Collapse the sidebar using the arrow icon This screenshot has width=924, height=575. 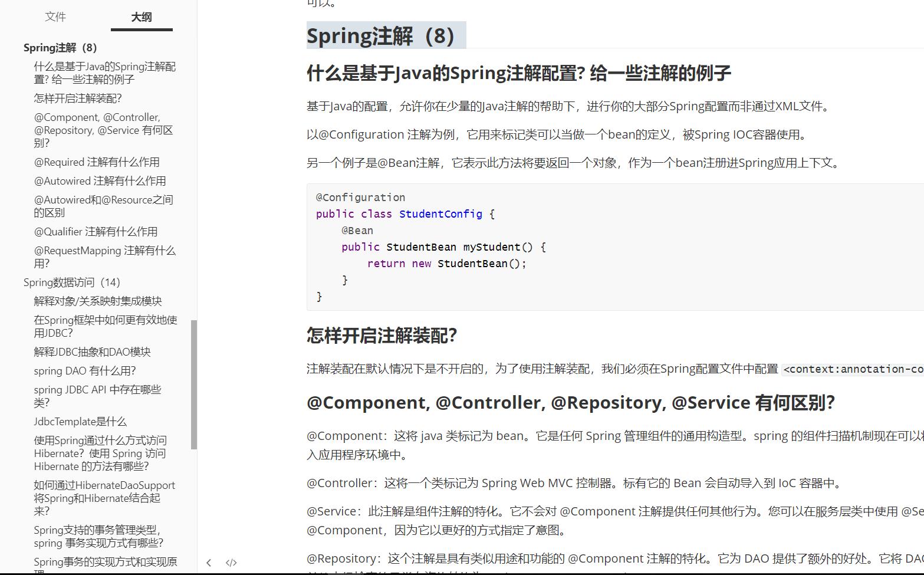209,563
